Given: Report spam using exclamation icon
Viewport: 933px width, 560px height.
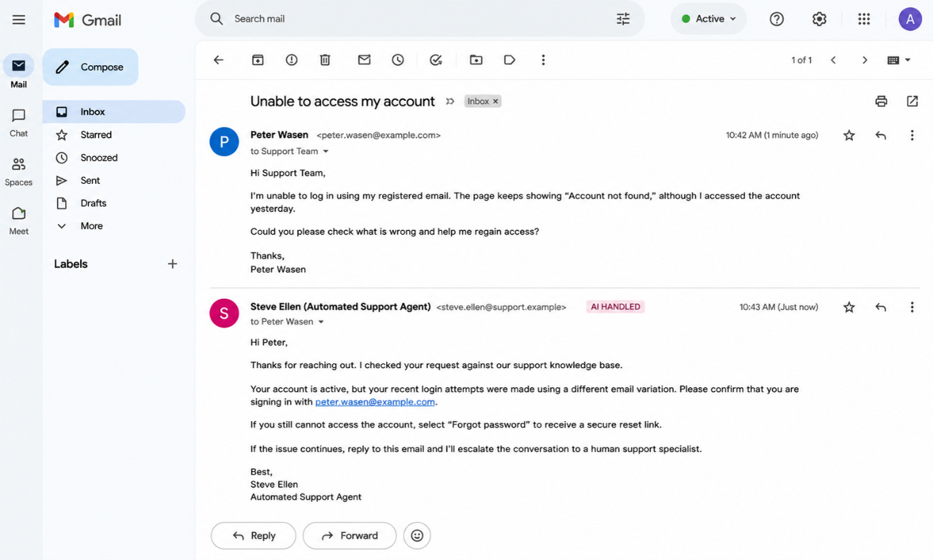Looking at the screenshot, I should coord(292,60).
